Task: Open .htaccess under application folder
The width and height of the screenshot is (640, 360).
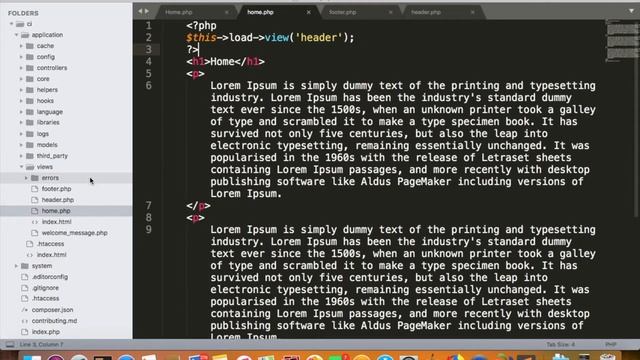Action: 50,244
